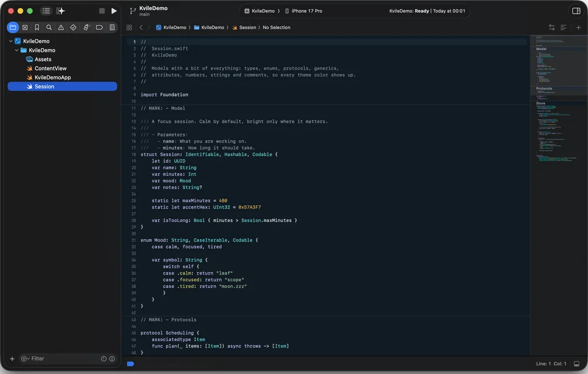Screen dimensions: 588x374
Task: Toggle code review arrows icon
Action: pyautogui.click(x=552, y=28)
